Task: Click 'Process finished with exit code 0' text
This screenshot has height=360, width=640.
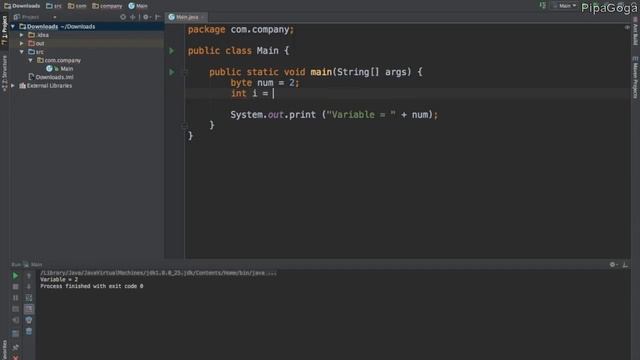Action: (91, 286)
